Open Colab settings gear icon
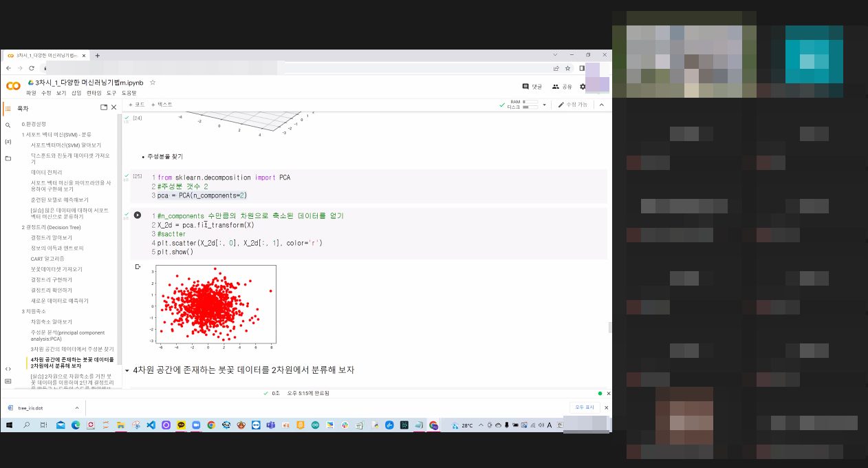 [583, 87]
